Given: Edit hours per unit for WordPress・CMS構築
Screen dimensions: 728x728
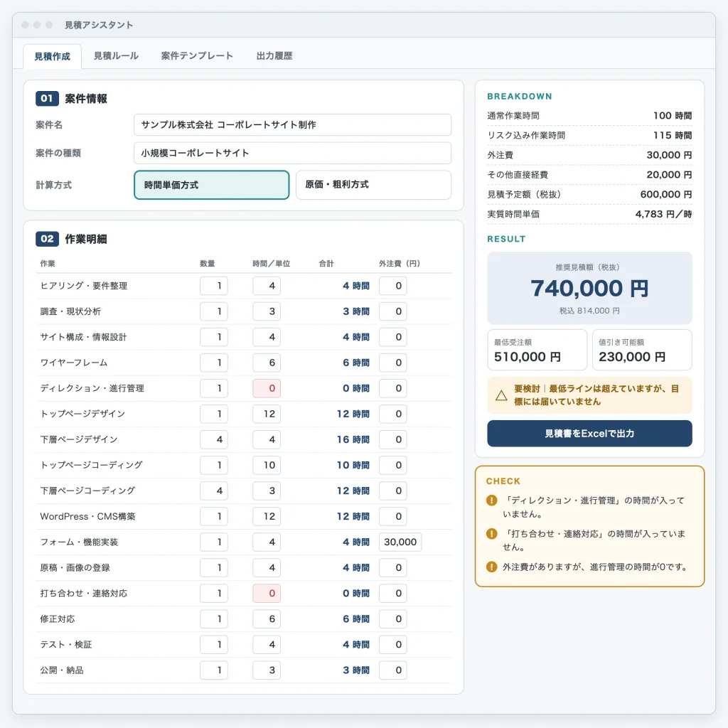Looking at the screenshot, I should [267, 516].
